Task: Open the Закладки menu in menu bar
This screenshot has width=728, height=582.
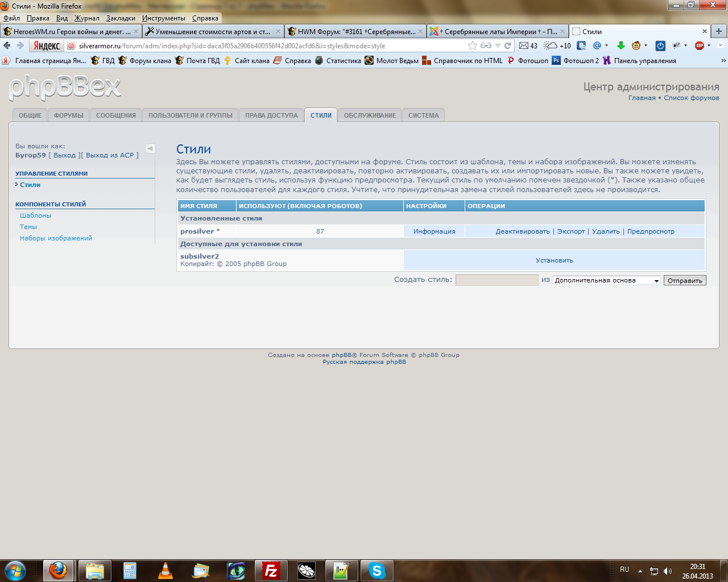Action: pyautogui.click(x=121, y=18)
